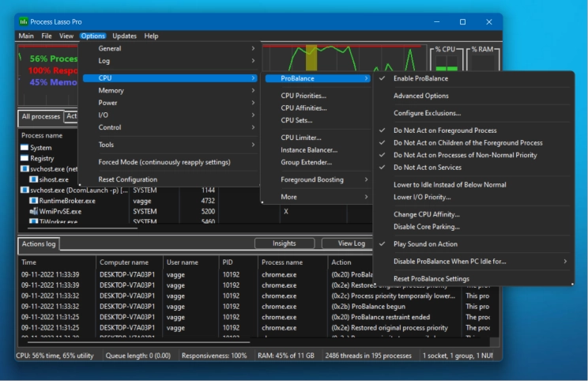Viewport: 588px width, 381px height.
Task: Click the % CPU gauge
Action: click(x=447, y=58)
